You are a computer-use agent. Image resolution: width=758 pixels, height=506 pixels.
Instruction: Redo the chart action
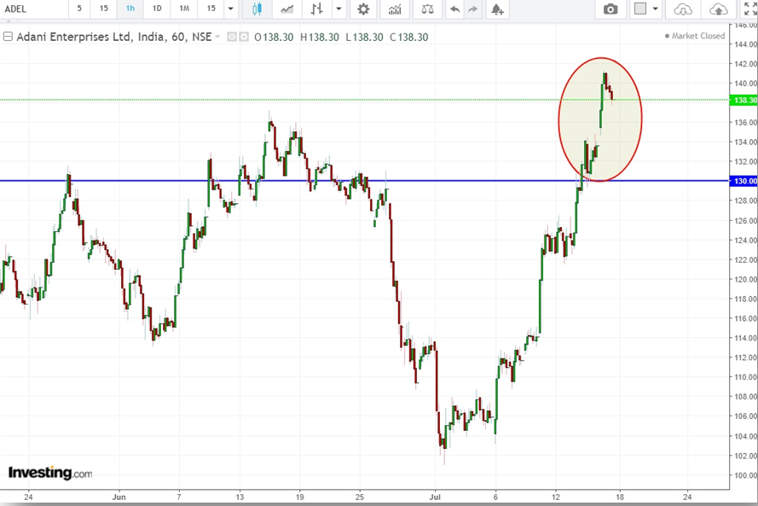[473, 9]
